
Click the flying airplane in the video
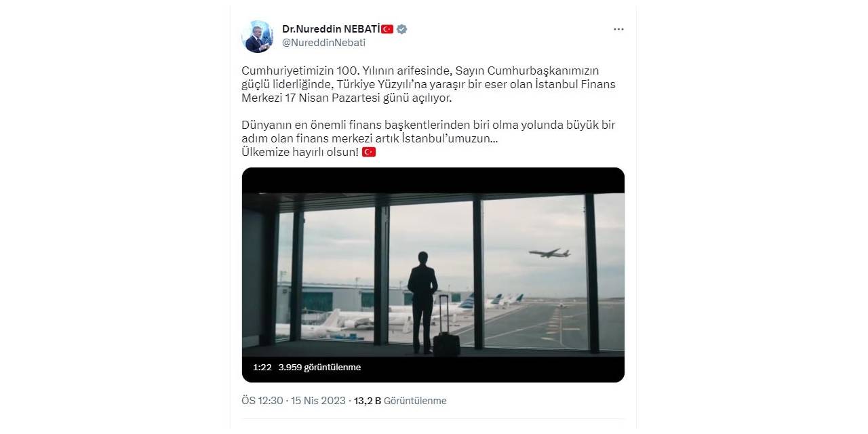pos(549,253)
